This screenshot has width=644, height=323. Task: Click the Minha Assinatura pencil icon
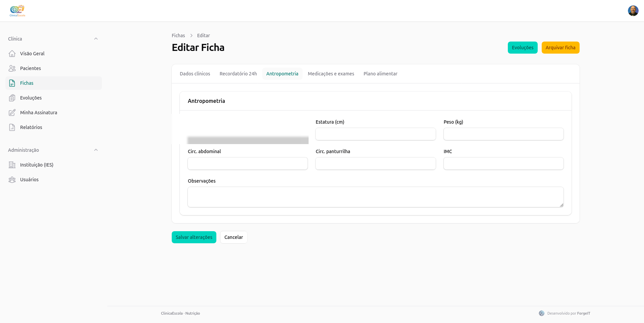tap(12, 113)
